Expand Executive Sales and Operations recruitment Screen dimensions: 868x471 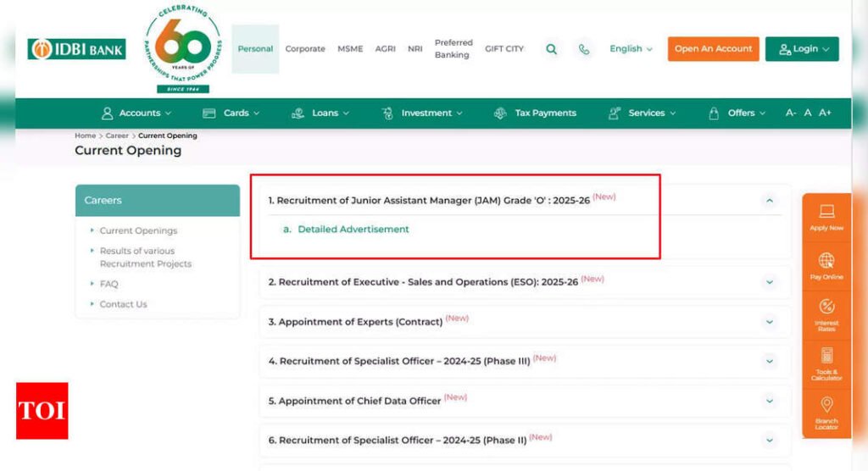(770, 282)
